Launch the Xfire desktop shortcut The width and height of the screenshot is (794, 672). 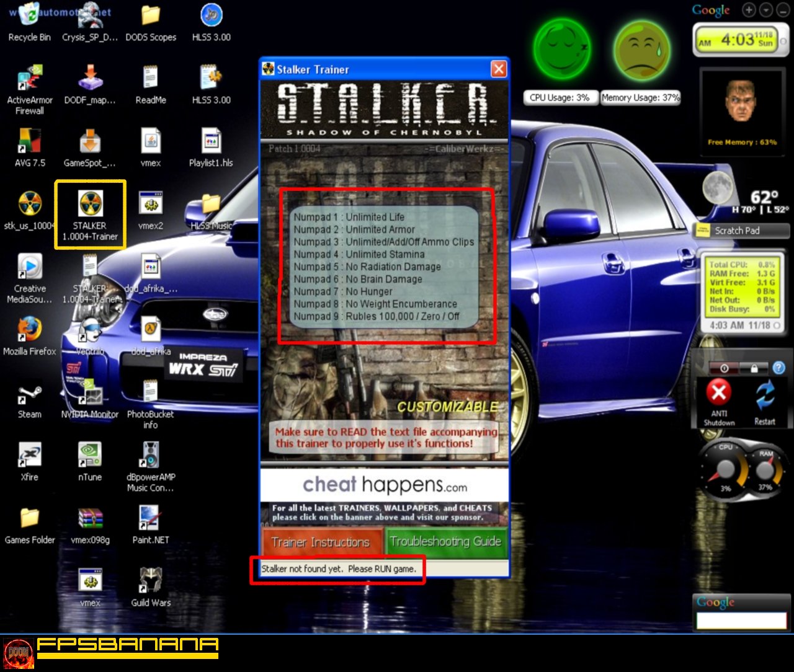pyautogui.click(x=29, y=462)
